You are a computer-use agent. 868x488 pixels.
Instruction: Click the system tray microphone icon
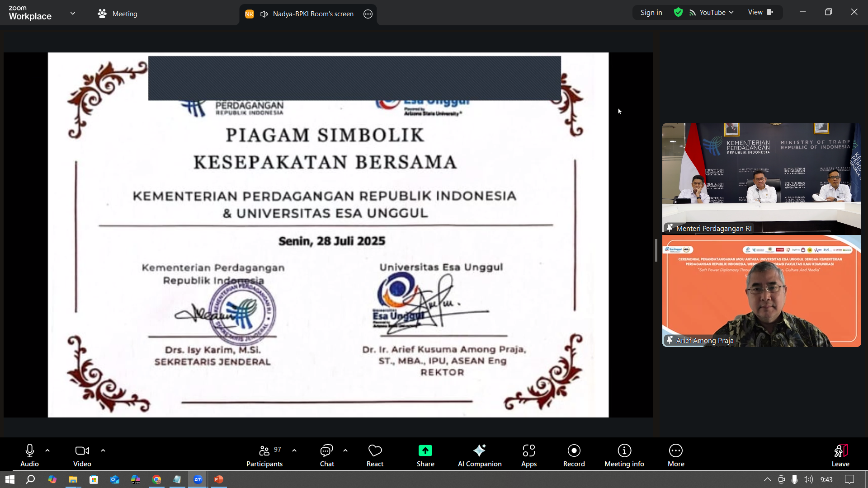pos(794,479)
